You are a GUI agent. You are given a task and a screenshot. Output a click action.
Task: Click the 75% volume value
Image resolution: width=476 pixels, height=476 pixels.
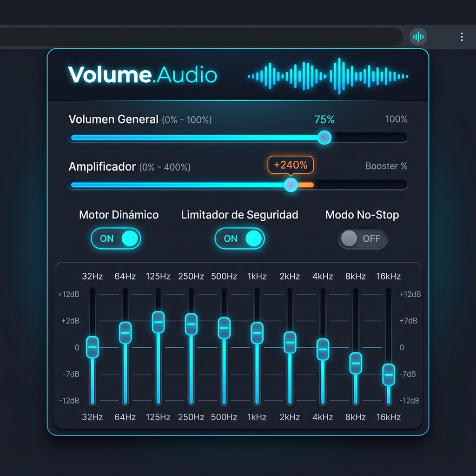pos(324,119)
